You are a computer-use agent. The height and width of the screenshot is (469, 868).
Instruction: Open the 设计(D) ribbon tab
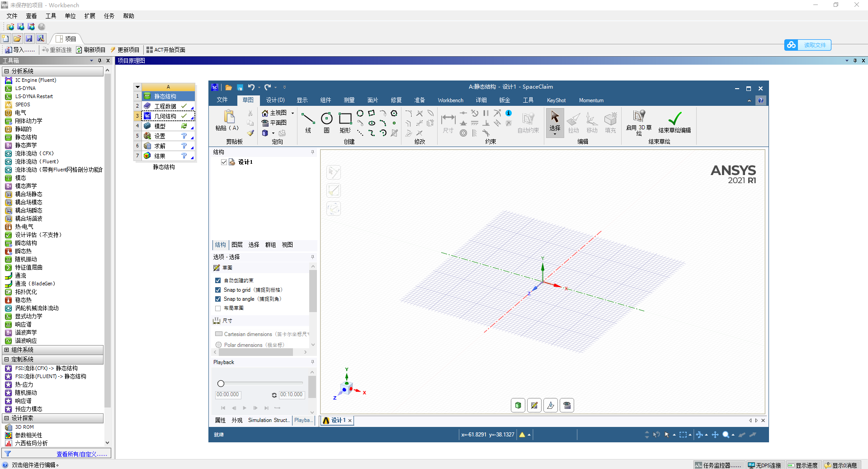[275, 100]
